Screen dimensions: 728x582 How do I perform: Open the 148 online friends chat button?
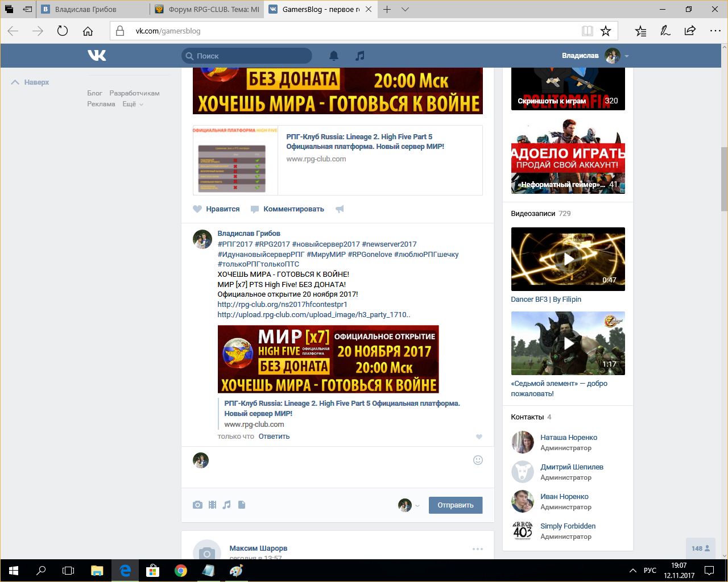700,548
